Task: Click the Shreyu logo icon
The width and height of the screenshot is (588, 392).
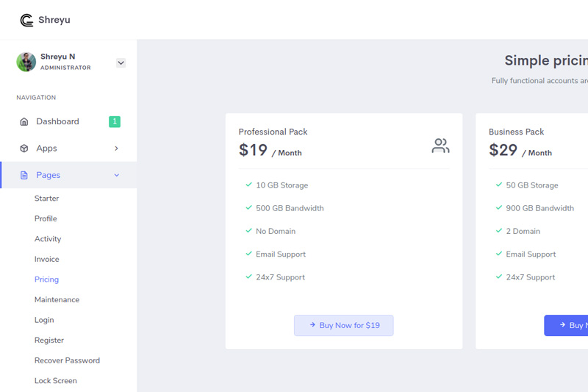Action: click(26, 20)
